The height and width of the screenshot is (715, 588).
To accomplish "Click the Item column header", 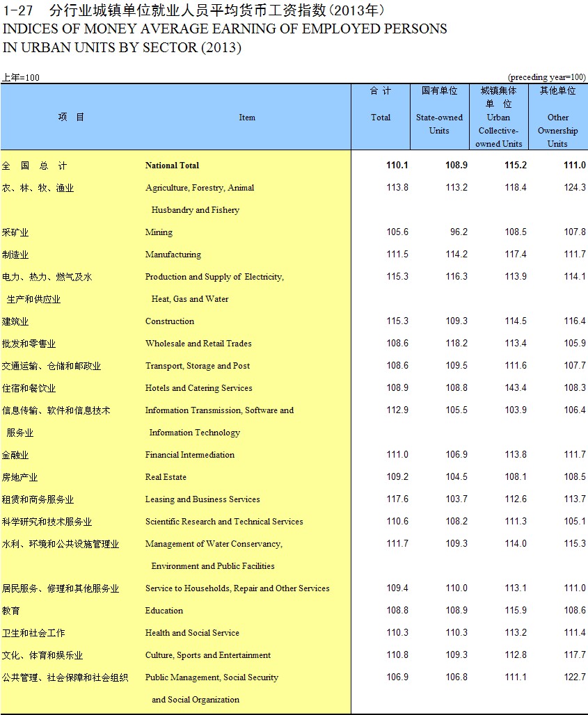I will click(247, 117).
